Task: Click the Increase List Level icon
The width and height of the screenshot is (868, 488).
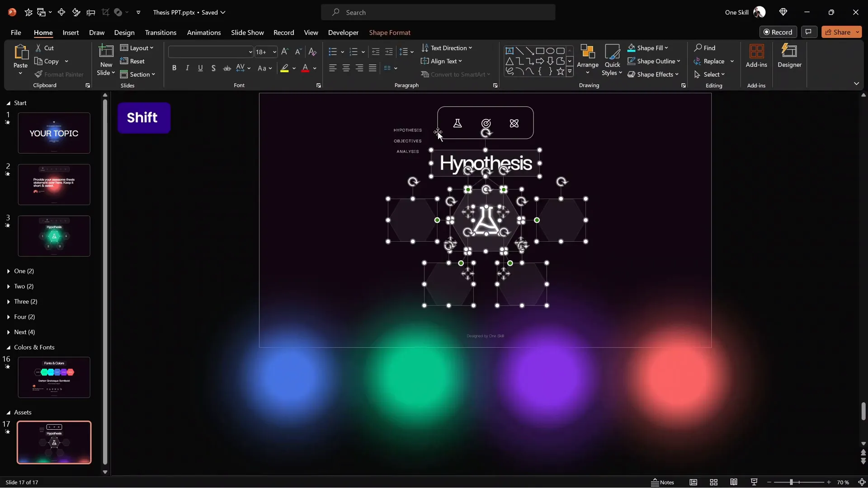Action: tap(389, 52)
